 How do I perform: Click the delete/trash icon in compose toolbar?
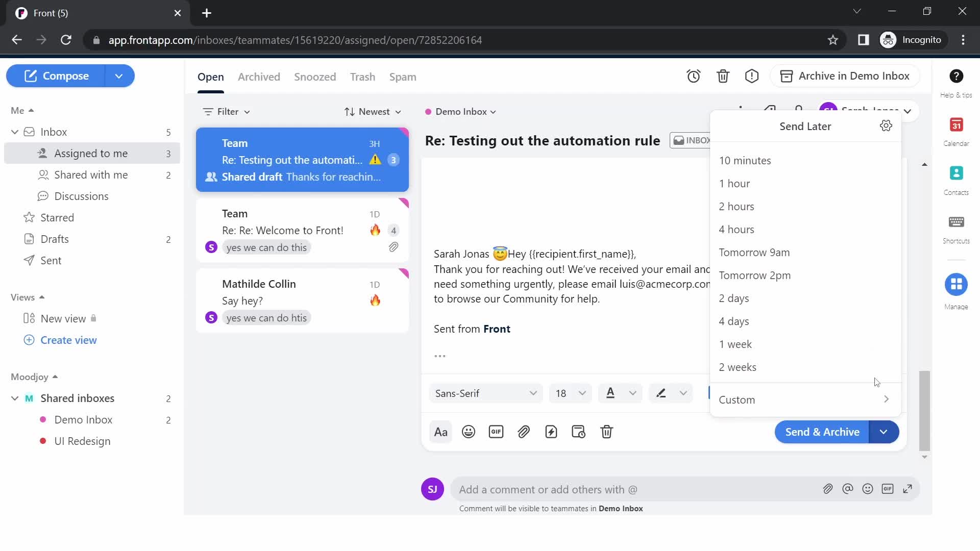[x=607, y=432]
